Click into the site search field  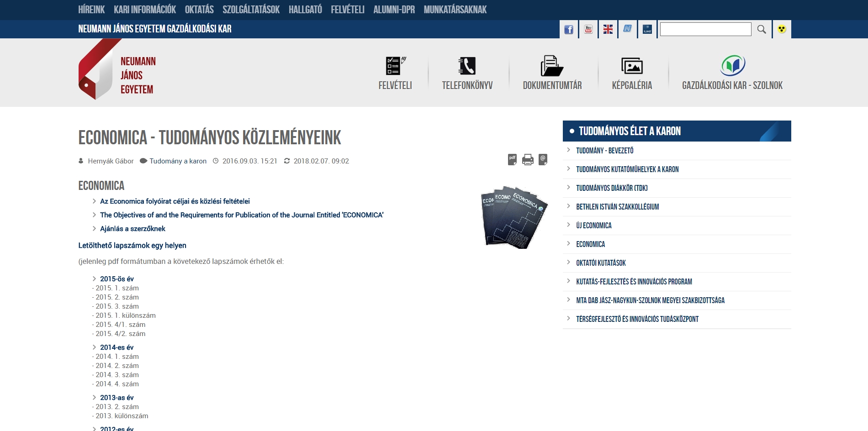(x=706, y=29)
